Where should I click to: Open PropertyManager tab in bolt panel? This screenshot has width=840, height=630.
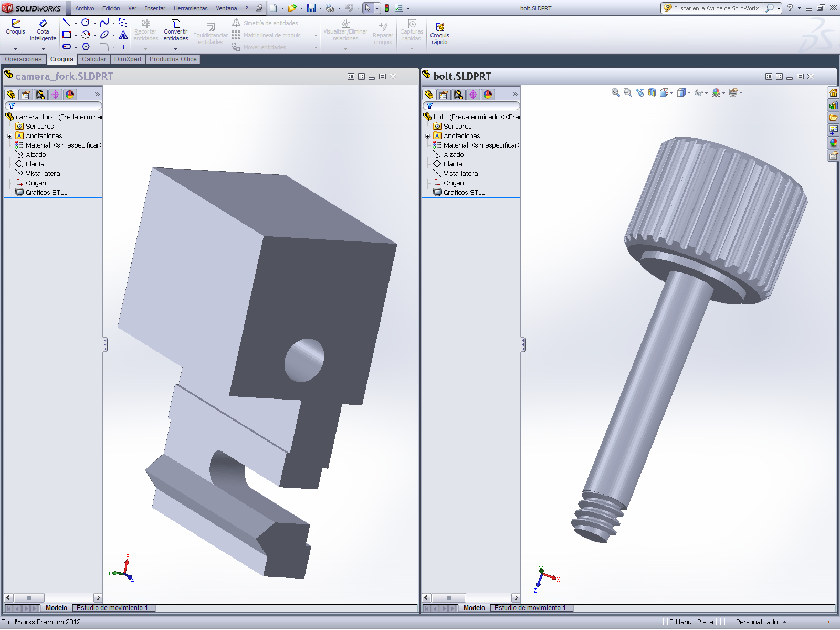click(444, 94)
